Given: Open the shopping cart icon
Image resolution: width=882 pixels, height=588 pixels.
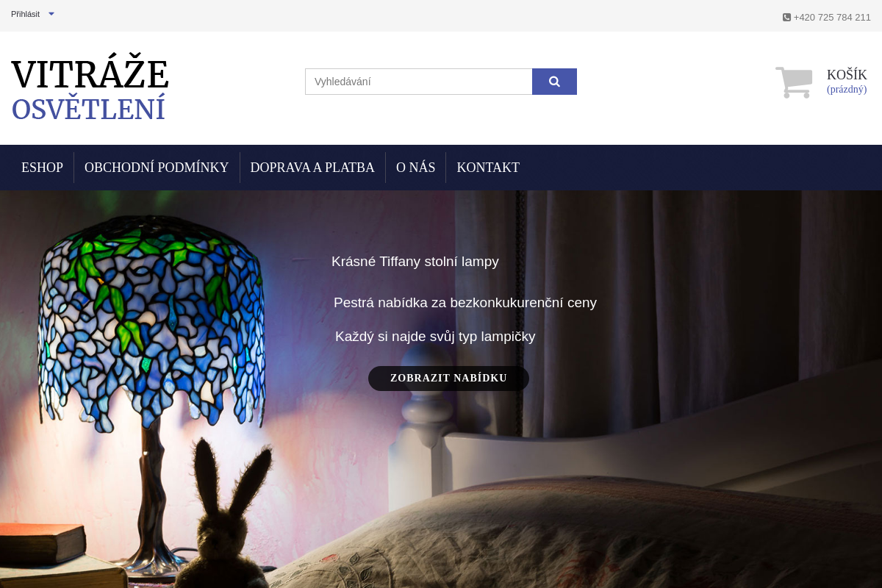Looking at the screenshot, I should (794, 82).
